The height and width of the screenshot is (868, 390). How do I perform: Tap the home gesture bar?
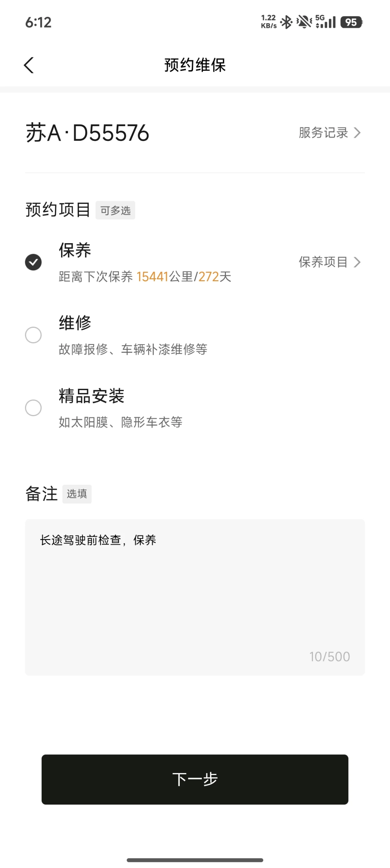click(x=195, y=860)
